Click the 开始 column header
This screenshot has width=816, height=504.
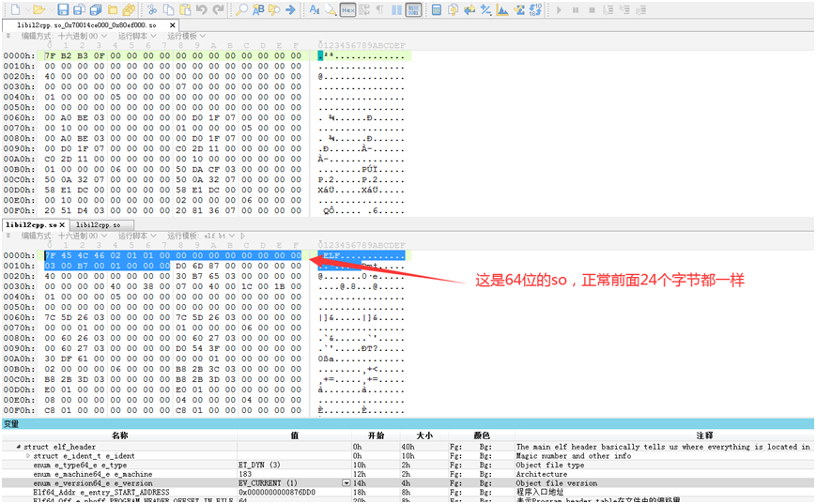click(x=376, y=435)
